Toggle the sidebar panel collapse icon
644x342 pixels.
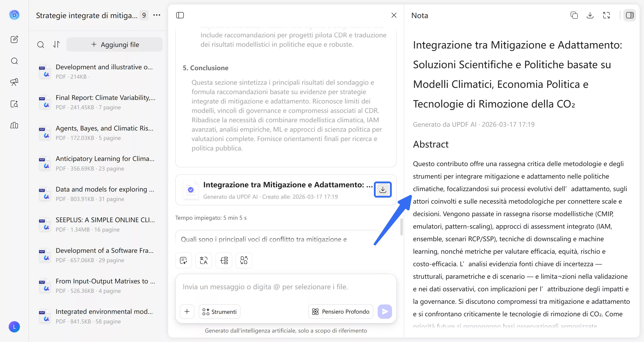(180, 15)
